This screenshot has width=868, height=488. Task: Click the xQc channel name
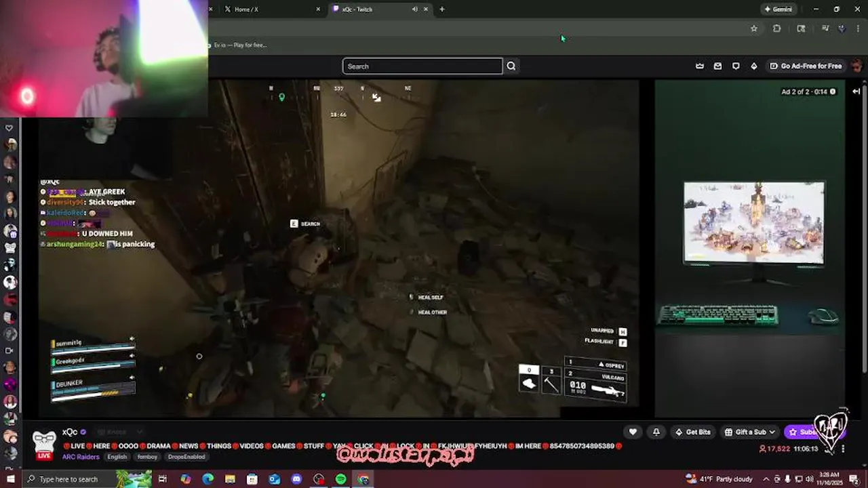pyautogui.click(x=70, y=432)
